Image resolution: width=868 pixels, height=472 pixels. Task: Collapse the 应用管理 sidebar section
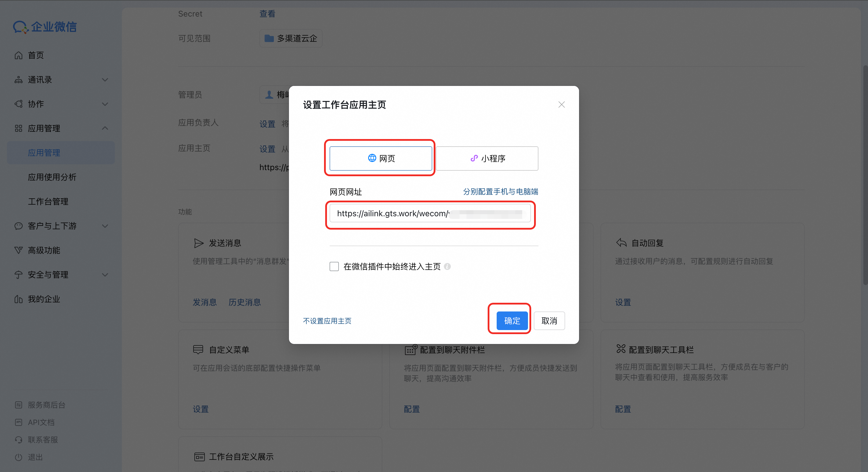105,129
